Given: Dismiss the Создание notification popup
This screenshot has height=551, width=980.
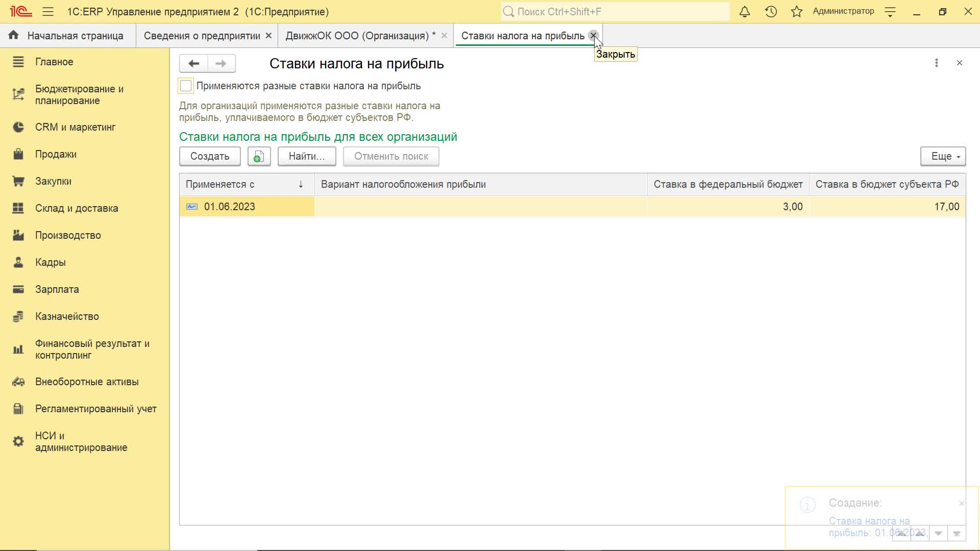Looking at the screenshot, I should [x=961, y=504].
